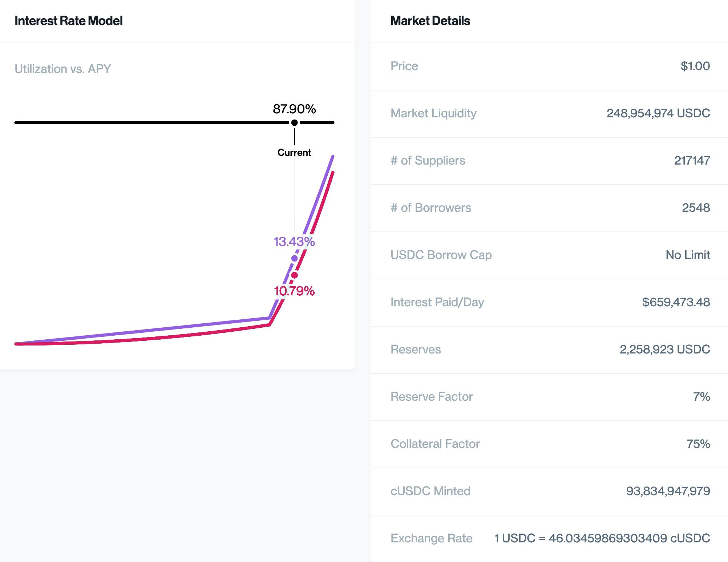Click the $1.00 price value
728x562 pixels.
[x=695, y=66]
